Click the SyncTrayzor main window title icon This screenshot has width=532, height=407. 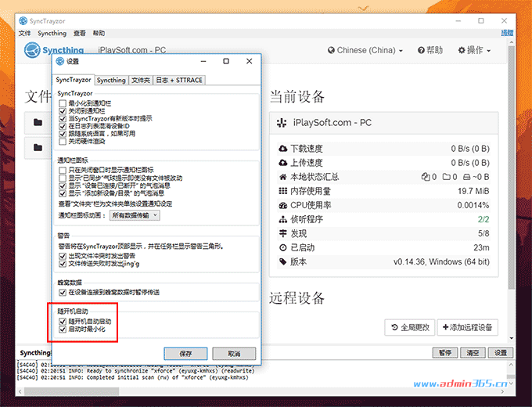23,21
